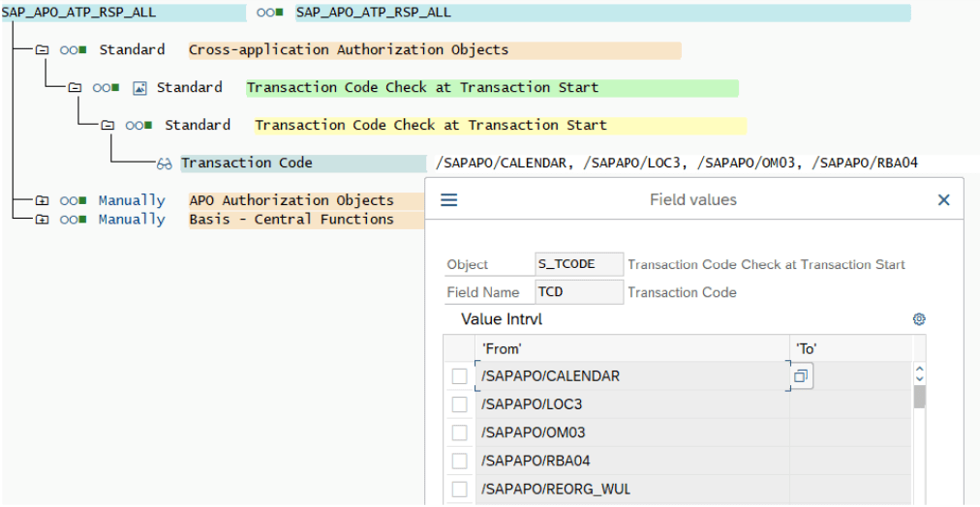Click the /SAPAPO/CALENDAR From field
This screenshot has width=980, height=507.
click(632, 376)
